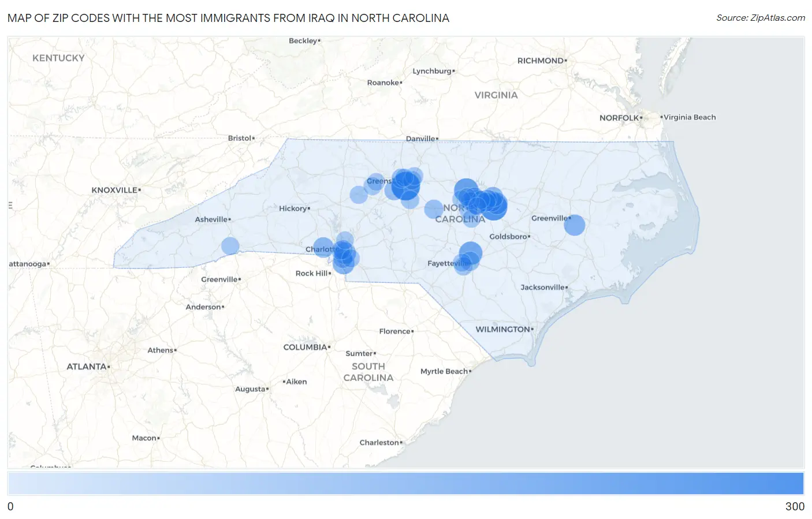Click the WILMINGTON city label
Image resolution: width=812 pixels, height=519 pixels.
tap(502, 329)
